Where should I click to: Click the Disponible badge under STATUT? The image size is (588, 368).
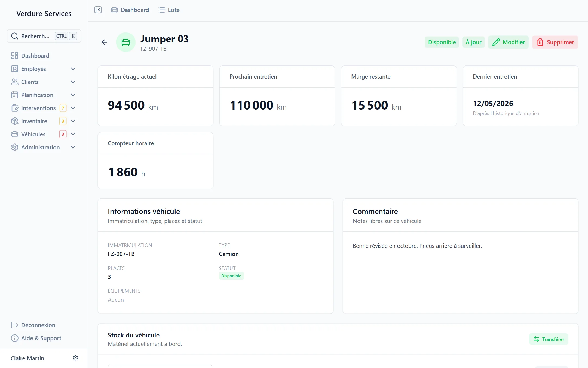tap(231, 276)
